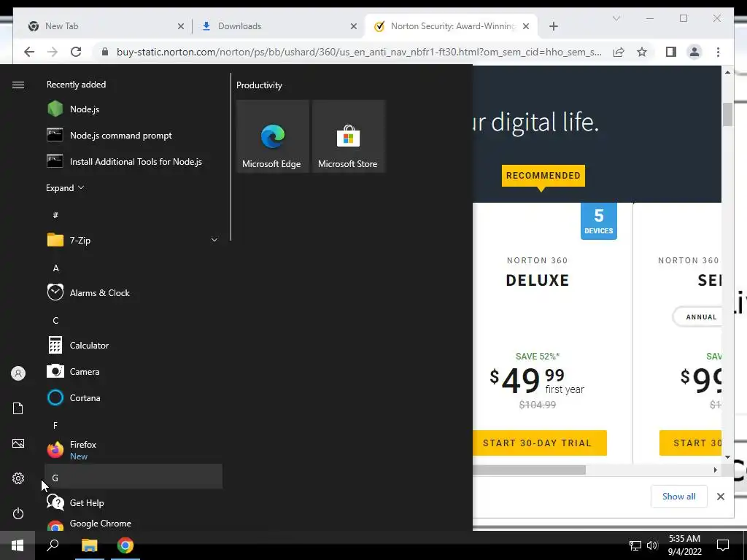Open Install Additional Tools for Node.js
The width and height of the screenshot is (747, 560).
[x=133, y=161]
